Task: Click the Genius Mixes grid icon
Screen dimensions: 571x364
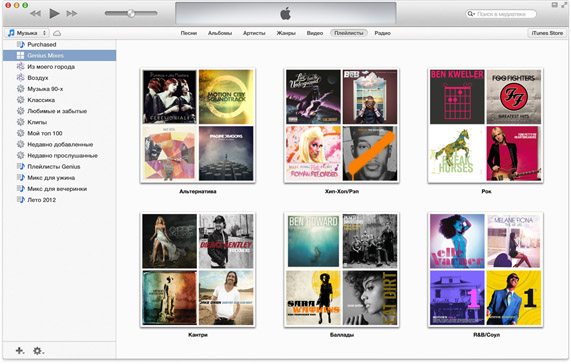Action: 20,55
